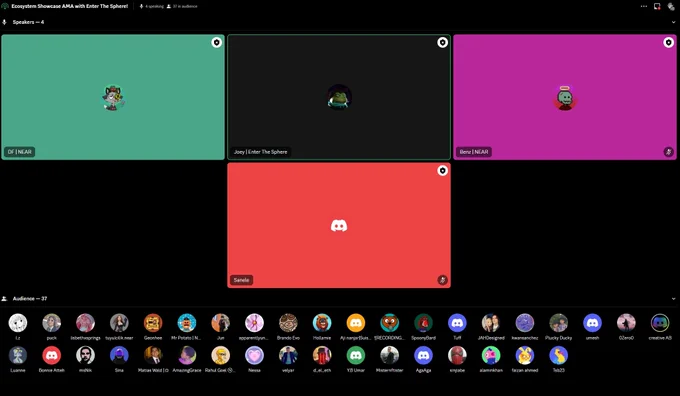Click the stage server icon beside title
The image size is (680, 396).
(x=5, y=6)
